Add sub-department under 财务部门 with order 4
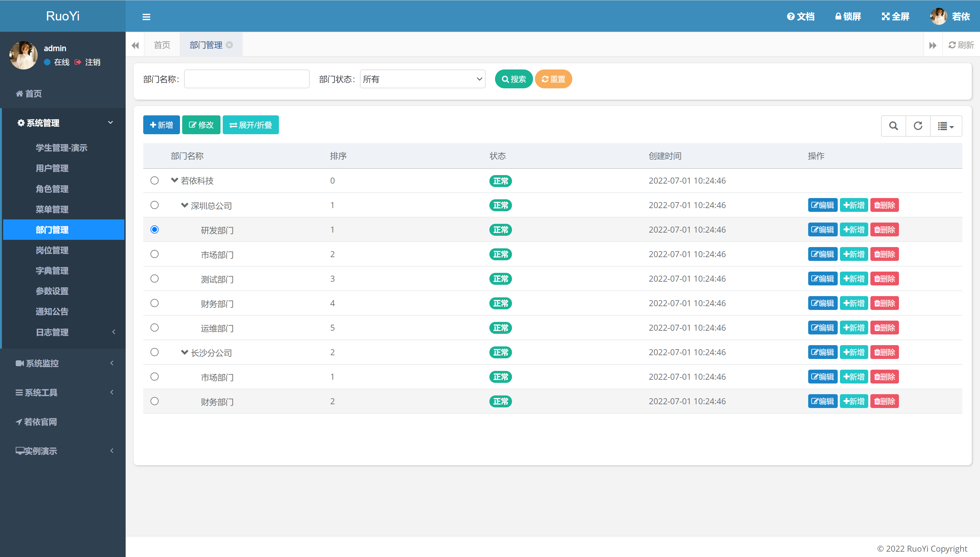Image resolution: width=980 pixels, height=557 pixels. coord(854,303)
